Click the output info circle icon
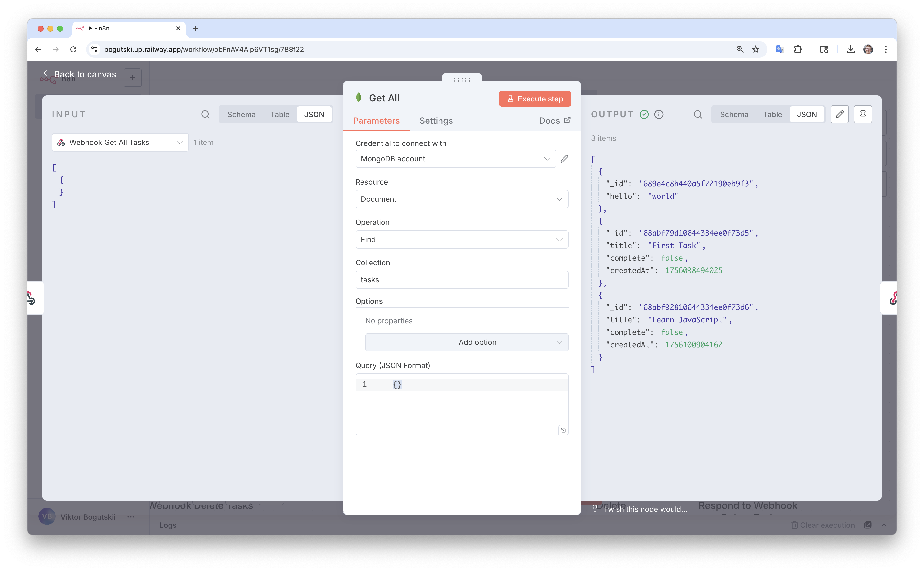 pyautogui.click(x=659, y=114)
